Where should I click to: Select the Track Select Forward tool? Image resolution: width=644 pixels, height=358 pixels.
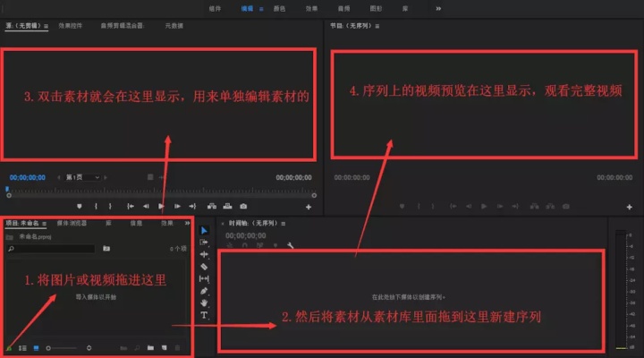tap(204, 243)
